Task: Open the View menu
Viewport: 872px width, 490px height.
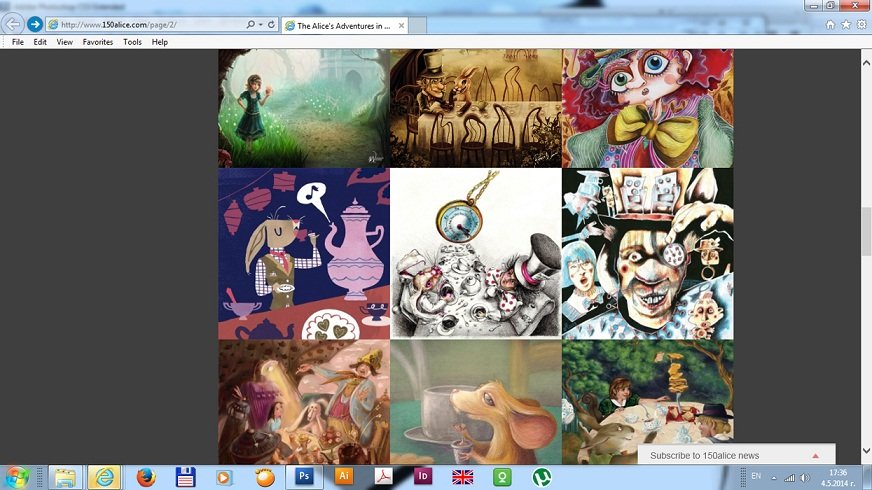Action: [x=65, y=42]
